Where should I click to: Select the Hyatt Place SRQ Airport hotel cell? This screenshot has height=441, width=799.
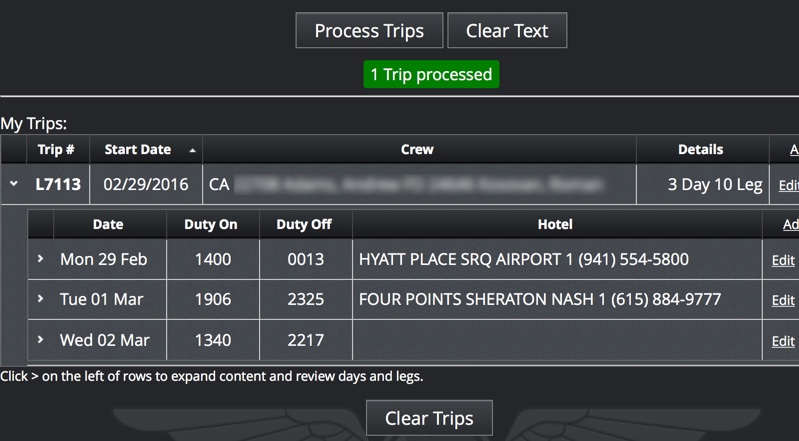pyautogui.click(x=557, y=259)
